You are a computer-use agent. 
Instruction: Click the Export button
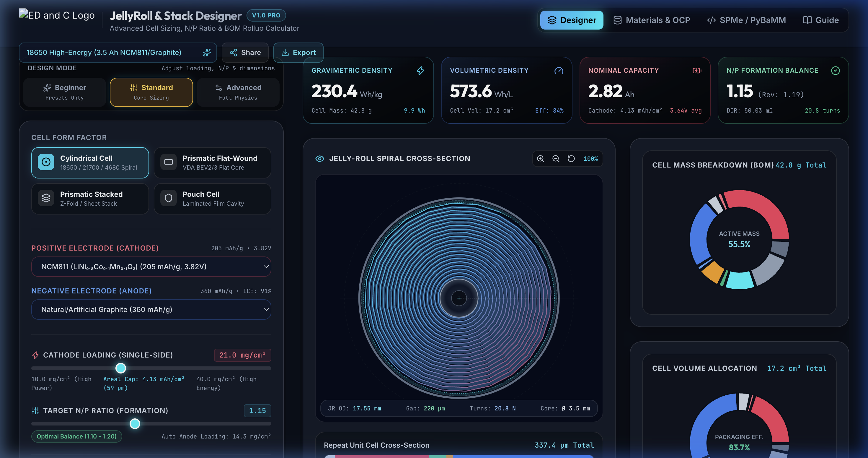click(x=298, y=53)
